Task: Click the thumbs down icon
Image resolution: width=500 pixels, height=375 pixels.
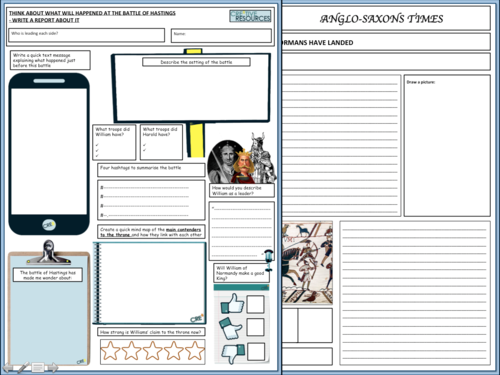Action: (x=233, y=353)
